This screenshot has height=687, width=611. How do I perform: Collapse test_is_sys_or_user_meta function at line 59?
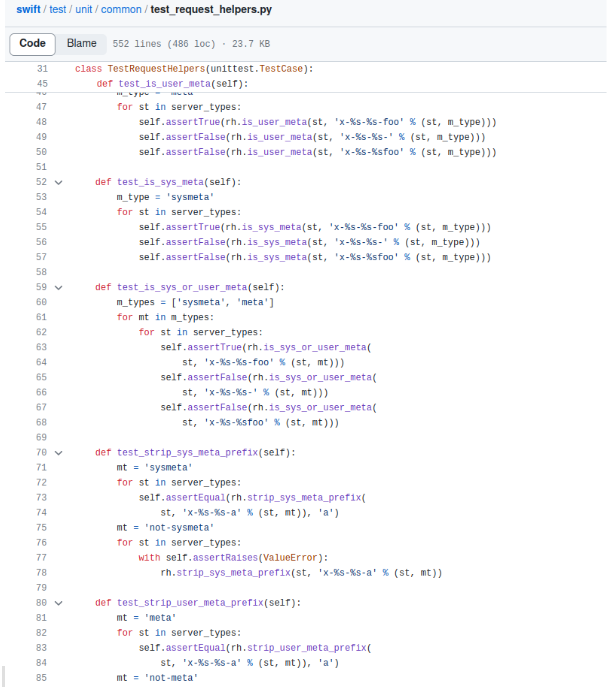click(58, 287)
